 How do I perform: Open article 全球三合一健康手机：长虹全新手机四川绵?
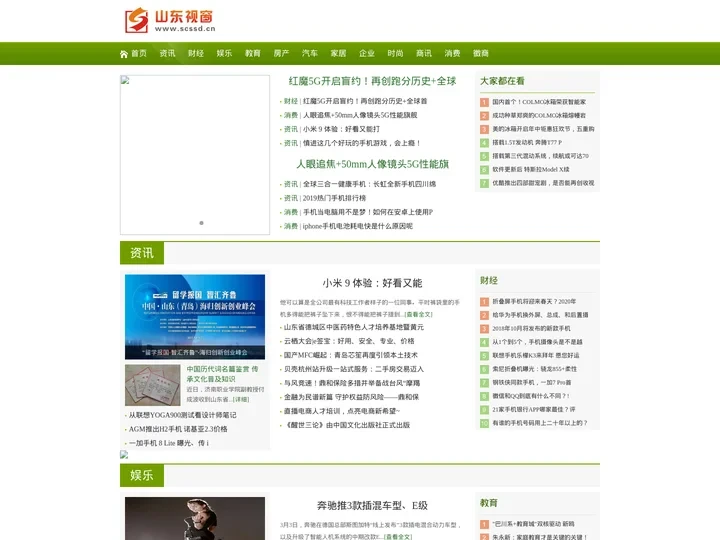(x=369, y=184)
